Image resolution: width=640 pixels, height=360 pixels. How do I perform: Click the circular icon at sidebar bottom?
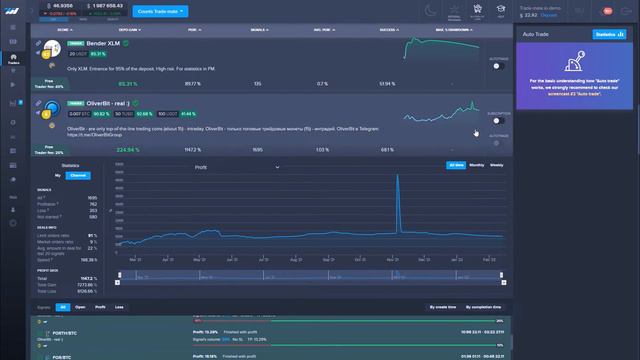[13, 223]
